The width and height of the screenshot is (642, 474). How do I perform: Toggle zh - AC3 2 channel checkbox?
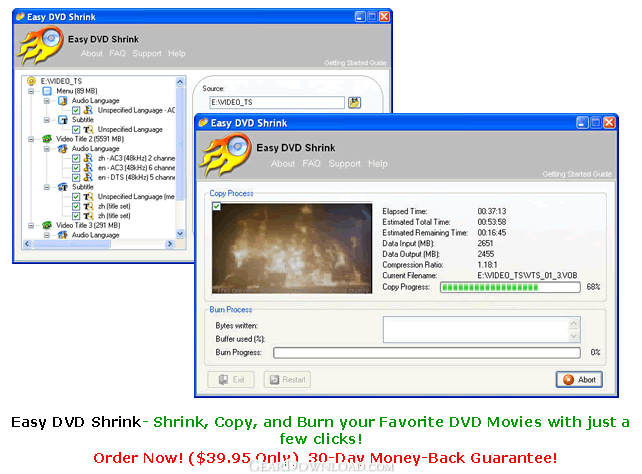point(76,158)
